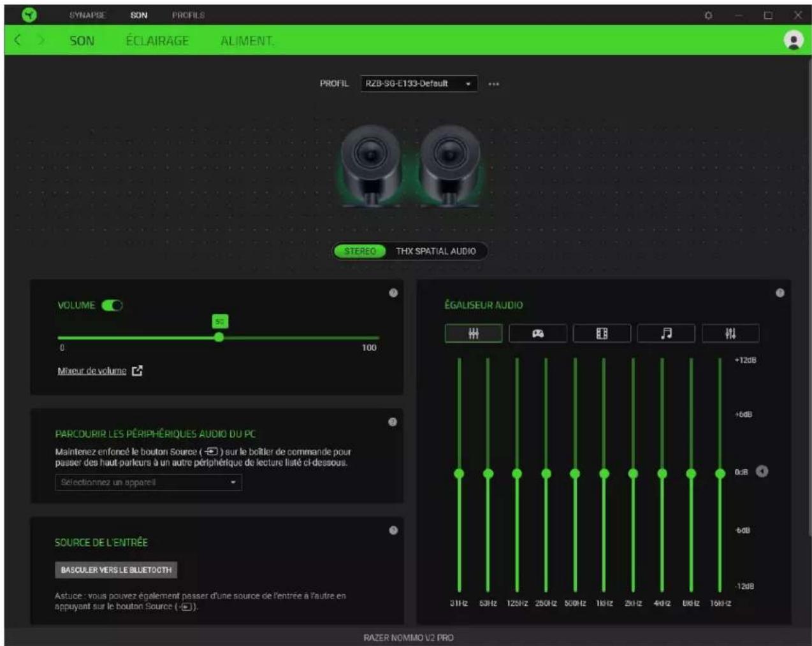Click the RAZER NOMMO V2 PRO footer label

click(x=409, y=638)
